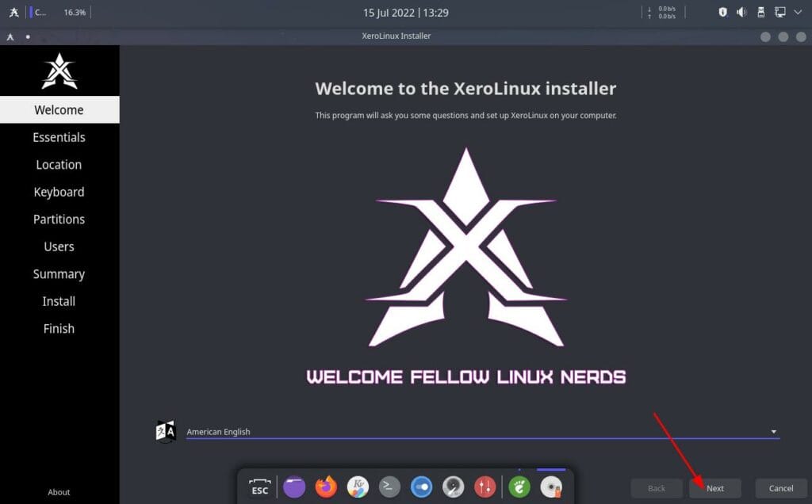Click the XeroLinux logo in installer sidebar
The image size is (812, 504).
pyautogui.click(x=59, y=71)
